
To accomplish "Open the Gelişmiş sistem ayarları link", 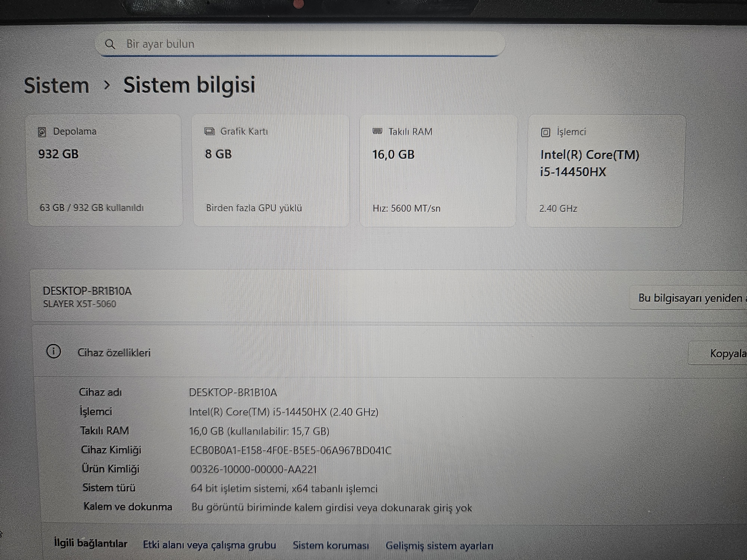I will click(439, 545).
